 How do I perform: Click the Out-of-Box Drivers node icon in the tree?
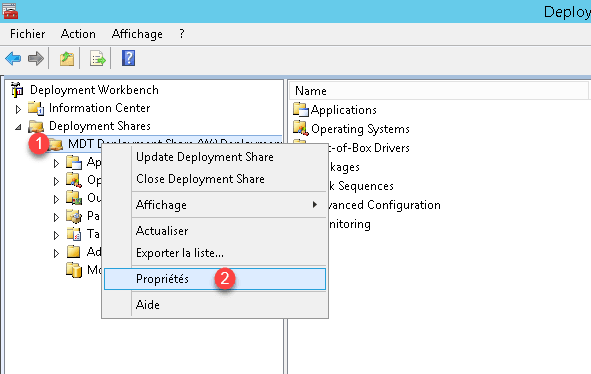point(74,198)
